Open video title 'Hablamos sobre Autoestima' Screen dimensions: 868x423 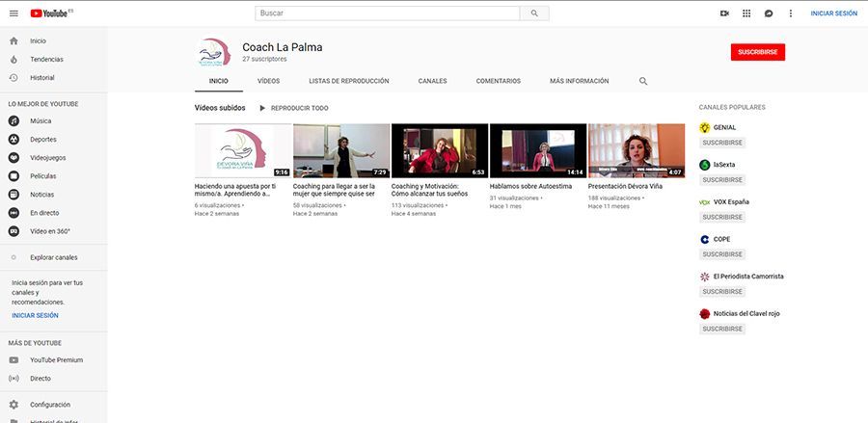pos(530,186)
